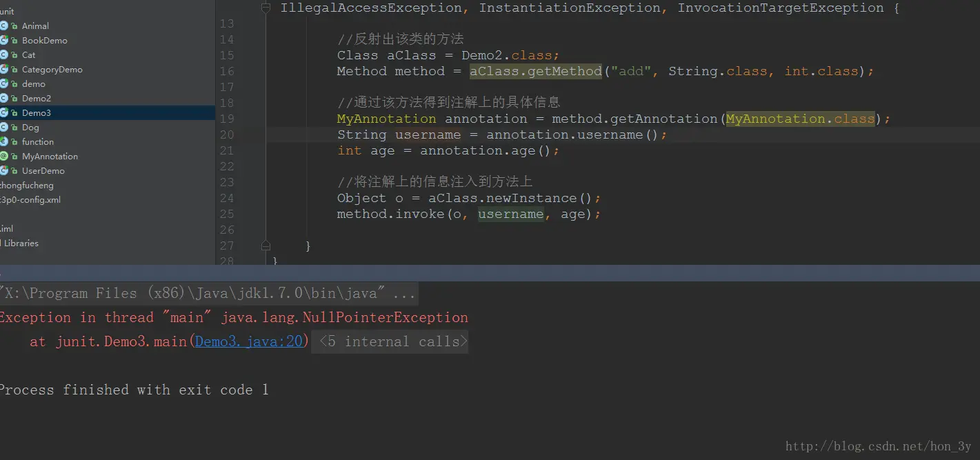Viewport: 980px width, 460px height.
Task: Click highlighted username argument on line 25
Action: [511, 214]
